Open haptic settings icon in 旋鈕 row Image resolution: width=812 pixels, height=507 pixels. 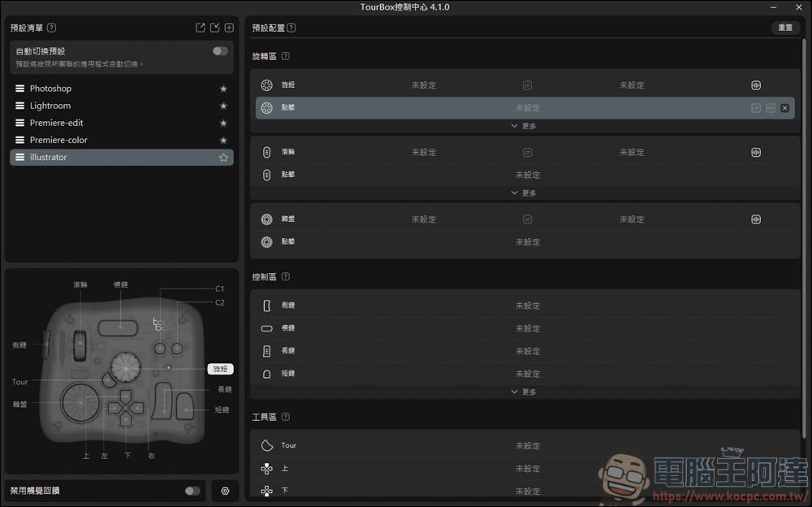click(756, 85)
